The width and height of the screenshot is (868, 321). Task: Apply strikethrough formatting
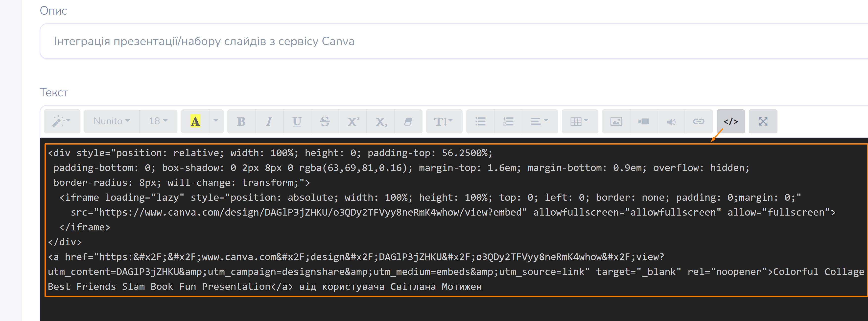coord(325,121)
